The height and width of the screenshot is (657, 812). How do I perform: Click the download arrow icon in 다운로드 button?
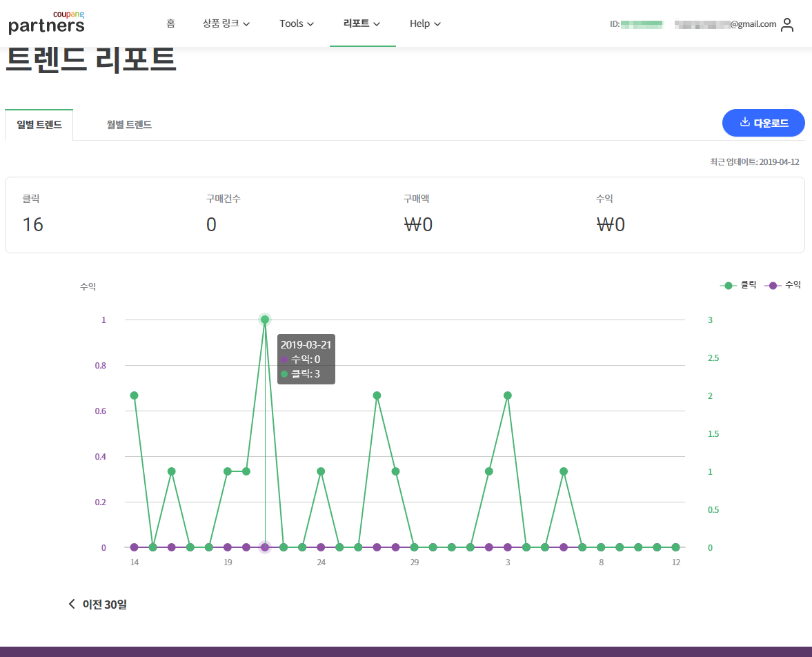(x=744, y=122)
